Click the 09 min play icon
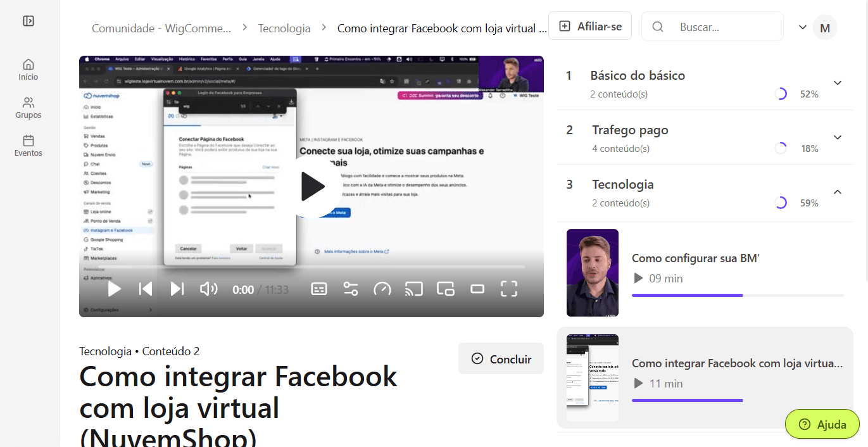Screen dimensions: 868x447 tap(638, 278)
